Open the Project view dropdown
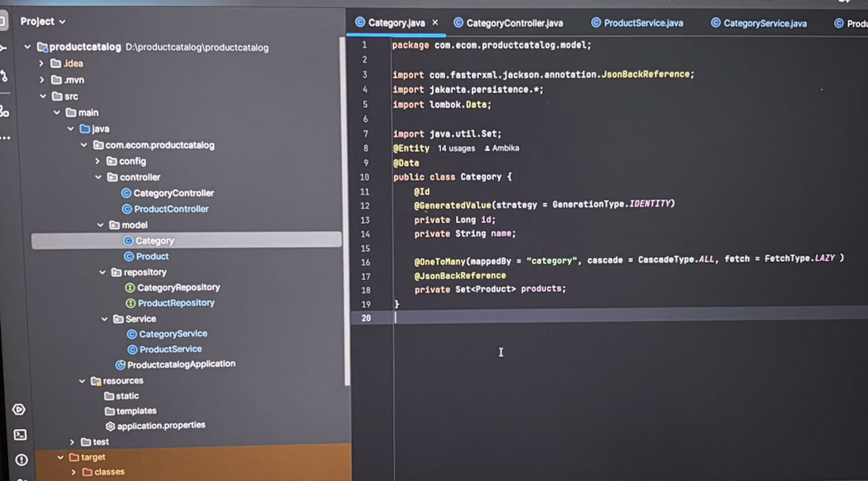 43,21
